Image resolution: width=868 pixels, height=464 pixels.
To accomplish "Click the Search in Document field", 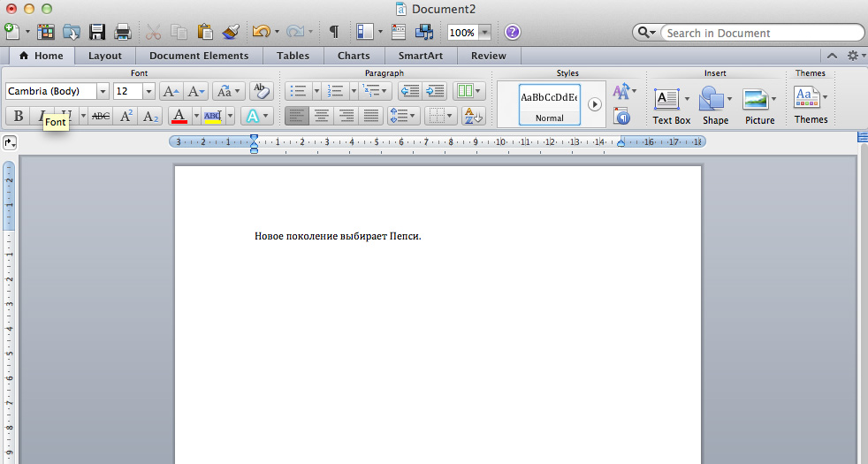I will coord(760,33).
